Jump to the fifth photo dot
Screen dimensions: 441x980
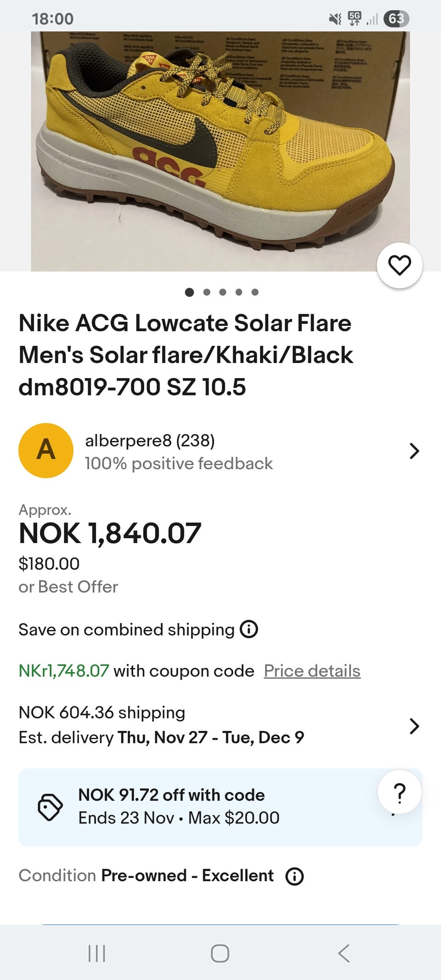pos(255,292)
